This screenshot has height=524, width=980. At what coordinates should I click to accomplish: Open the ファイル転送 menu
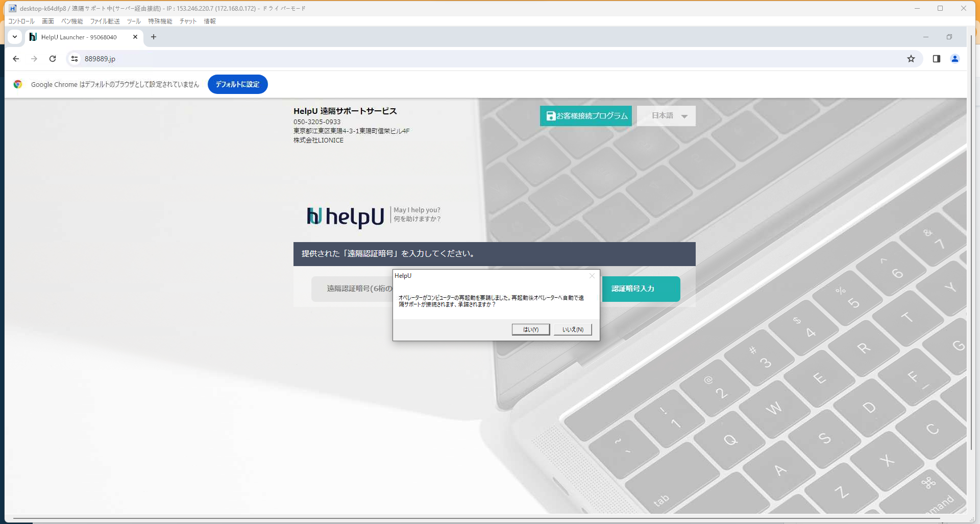(x=105, y=21)
